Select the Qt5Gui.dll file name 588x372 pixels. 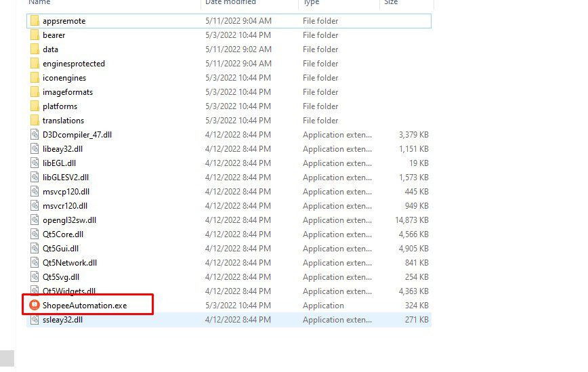click(x=61, y=249)
